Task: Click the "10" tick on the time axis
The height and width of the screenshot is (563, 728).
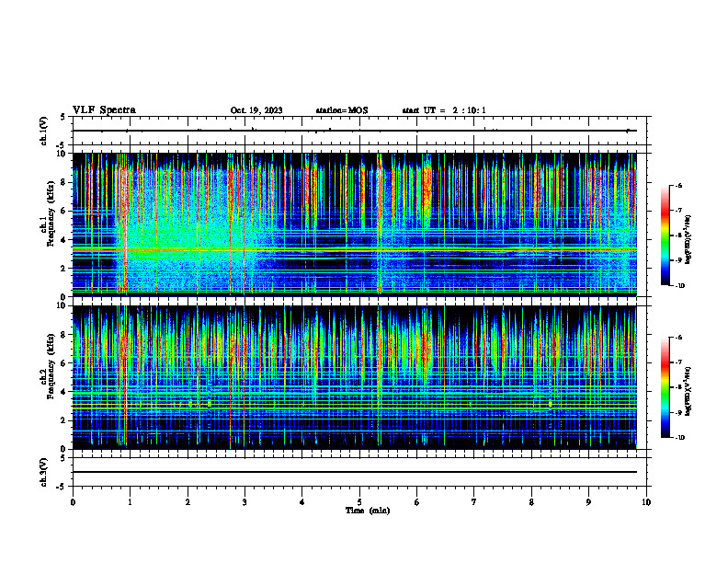Action: (x=646, y=502)
